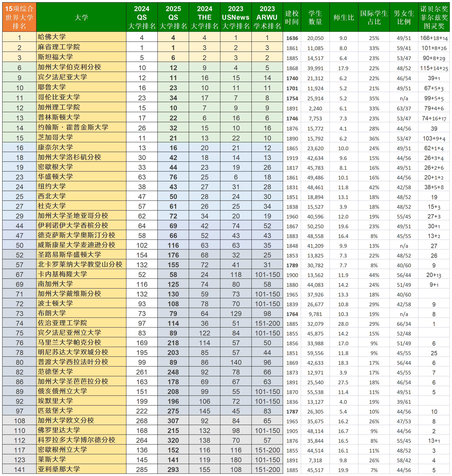Click the '普林斯顿大学' cell
Screen dimensions: 452x476
[81, 117]
